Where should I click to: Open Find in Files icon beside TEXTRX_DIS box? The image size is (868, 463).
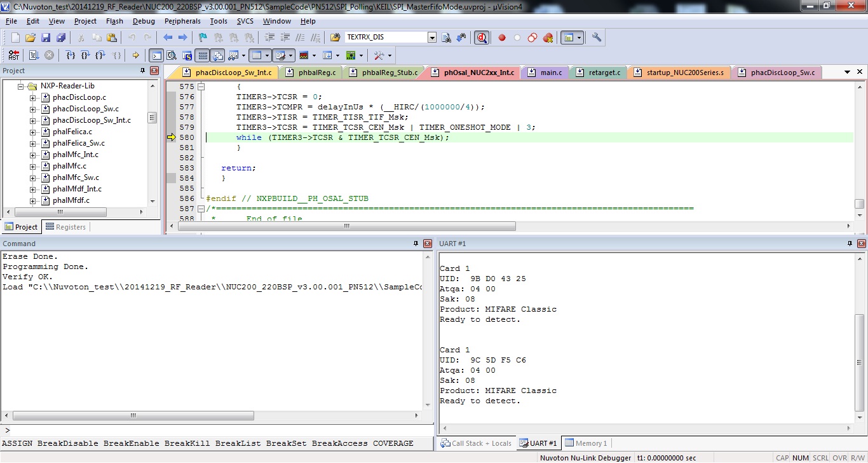click(x=335, y=38)
